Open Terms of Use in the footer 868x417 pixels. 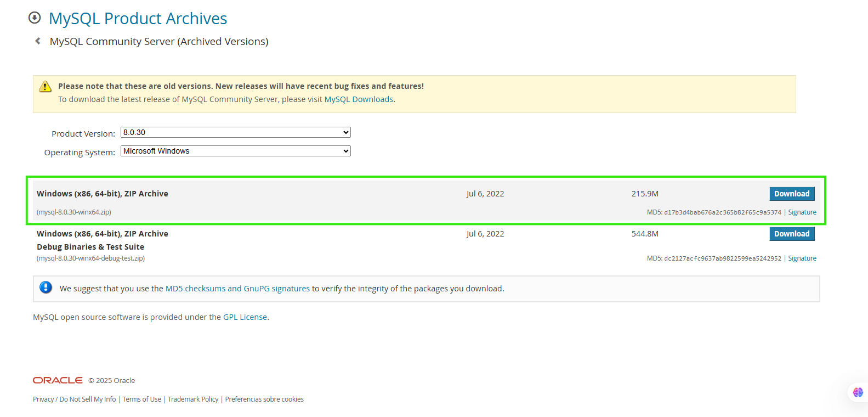(x=141, y=399)
